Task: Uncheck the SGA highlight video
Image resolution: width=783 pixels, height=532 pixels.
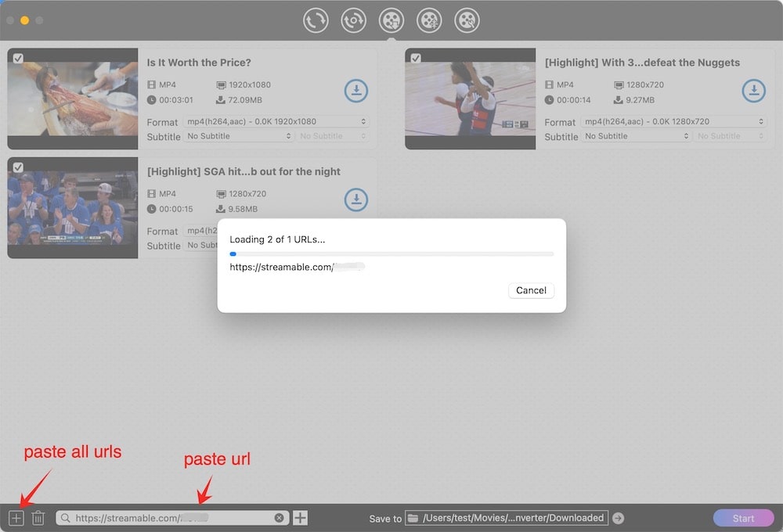Action: [17, 167]
